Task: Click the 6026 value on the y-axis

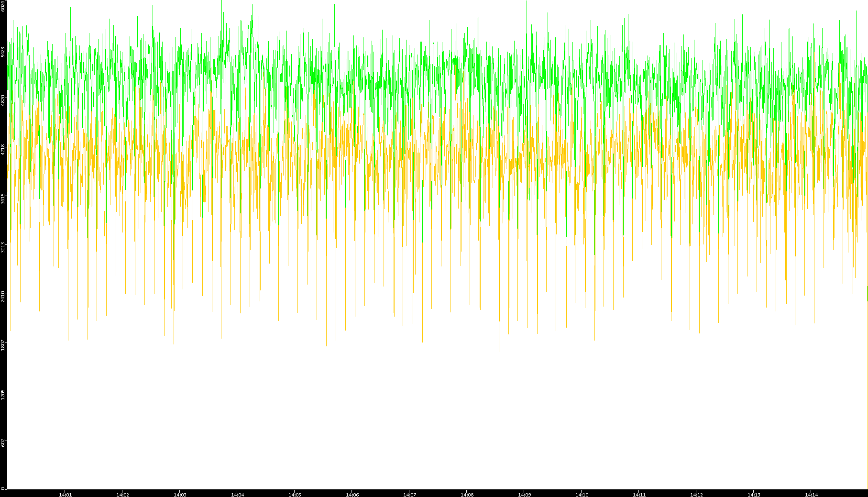Action: [3, 6]
